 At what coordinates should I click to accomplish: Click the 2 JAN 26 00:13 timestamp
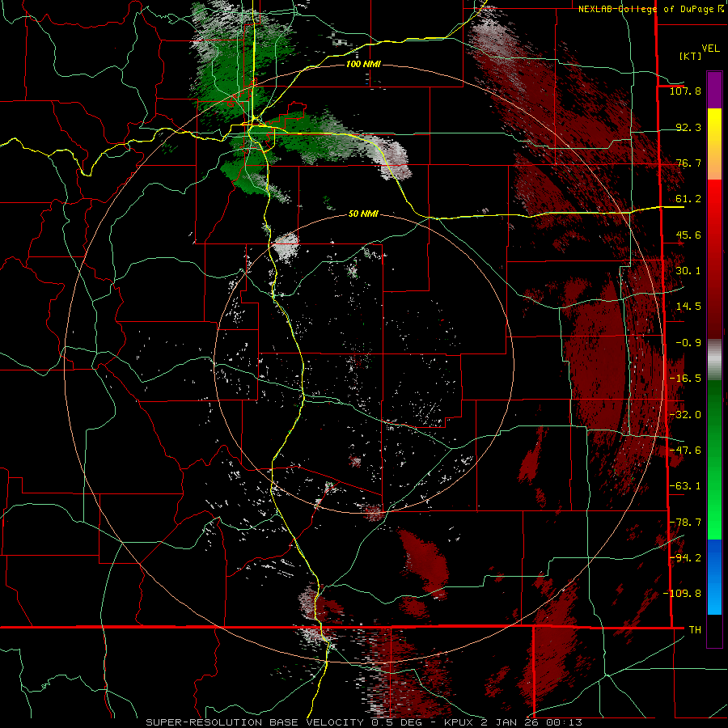click(531, 722)
